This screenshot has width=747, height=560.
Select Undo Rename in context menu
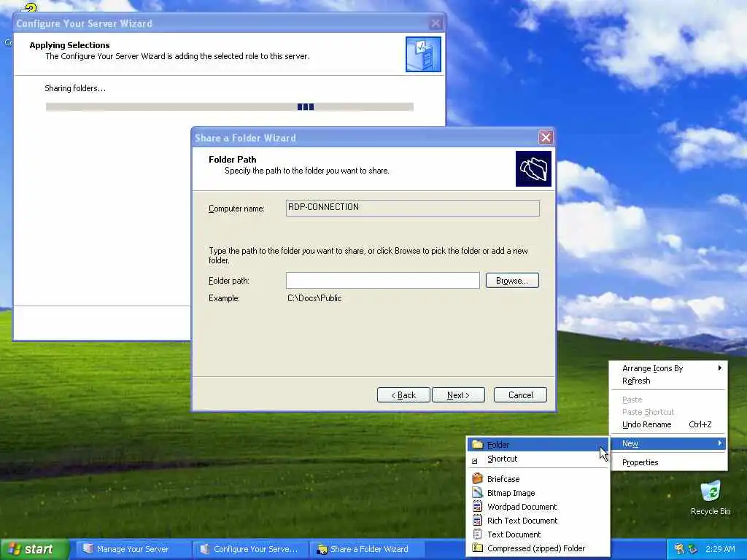click(669, 424)
